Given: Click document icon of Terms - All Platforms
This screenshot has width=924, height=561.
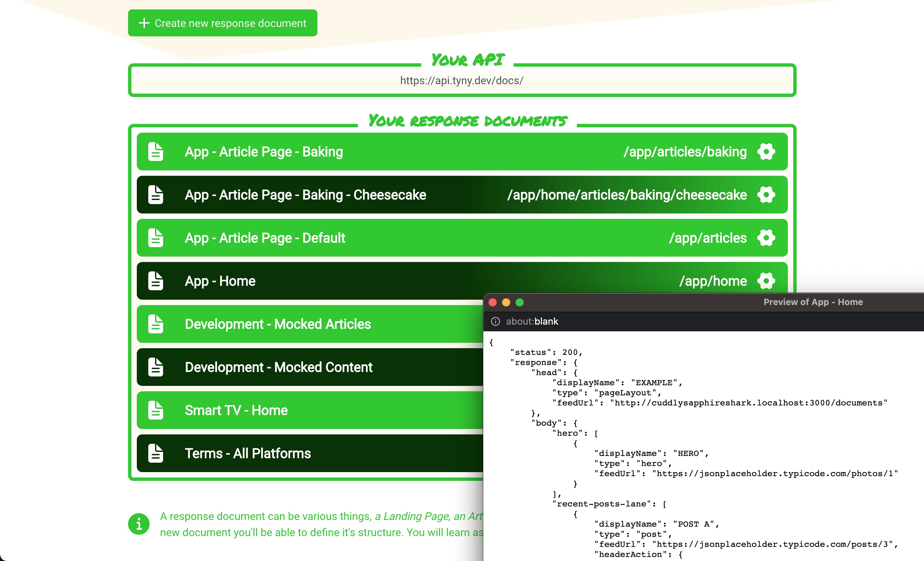Looking at the screenshot, I should 156,454.
